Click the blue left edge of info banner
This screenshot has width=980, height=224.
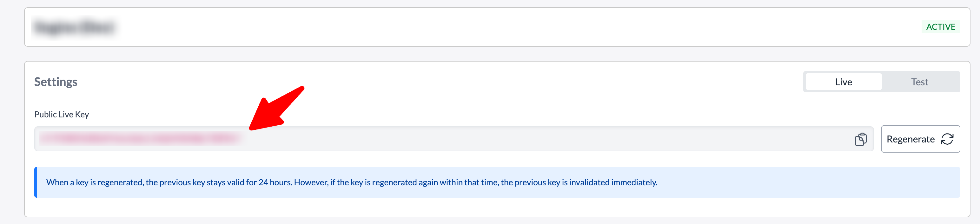tap(36, 182)
